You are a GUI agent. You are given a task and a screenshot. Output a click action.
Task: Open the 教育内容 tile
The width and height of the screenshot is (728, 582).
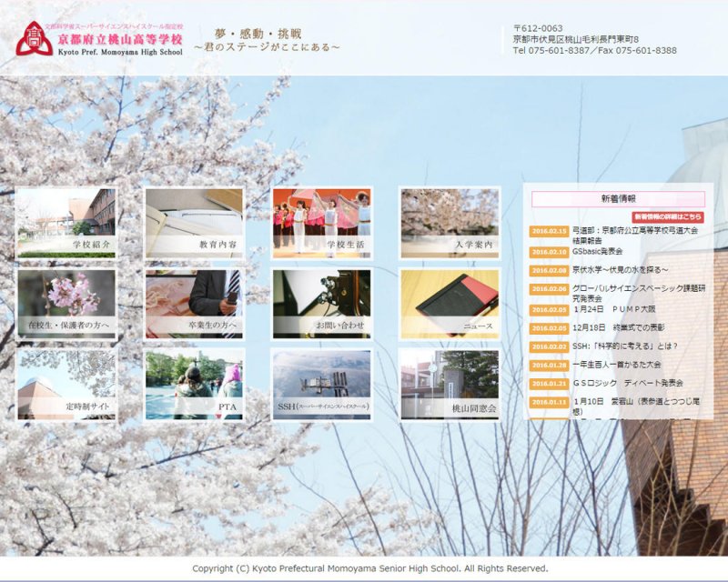coord(194,223)
